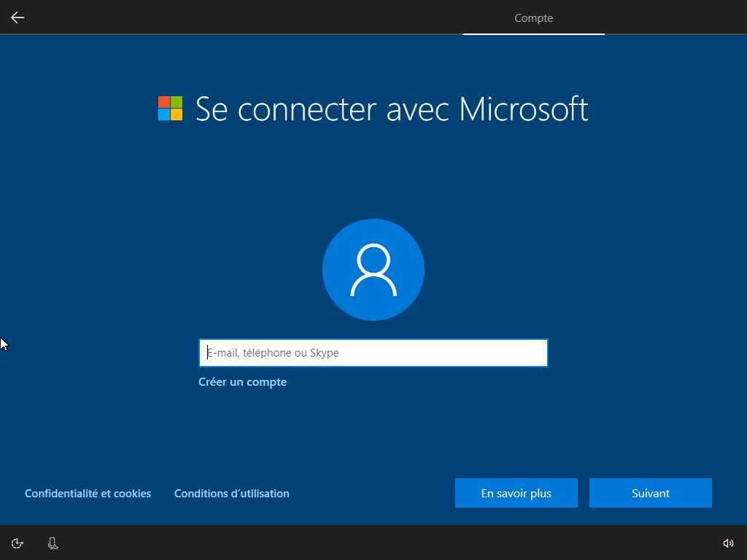Click the input method icon beside Ease of Access
The width and height of the screenshot is (747, 560).
click(53, 542)
